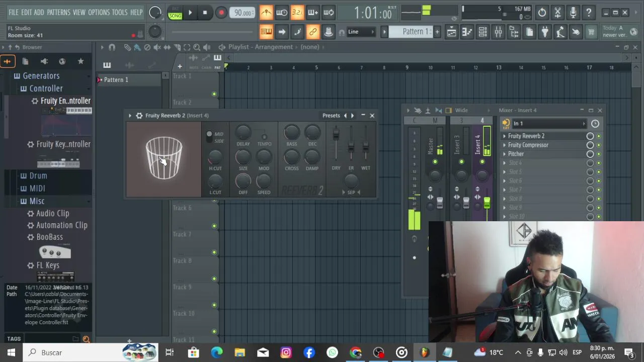Go to previous preset arrow in Reeverb
The height and width of the screenshot is (362, 644).
click(345, 116)
